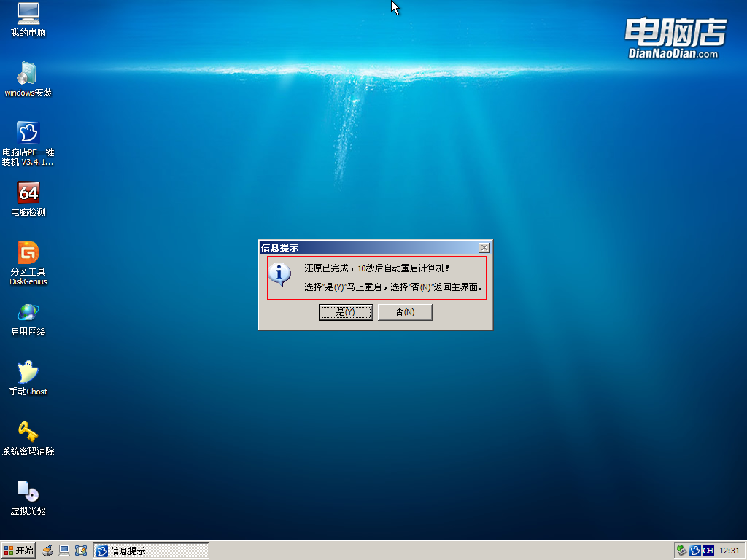This screenshot has height=560, width=747.
Task: Open the 我的电脑 desktop icon
Action: (x=28, y=14)
